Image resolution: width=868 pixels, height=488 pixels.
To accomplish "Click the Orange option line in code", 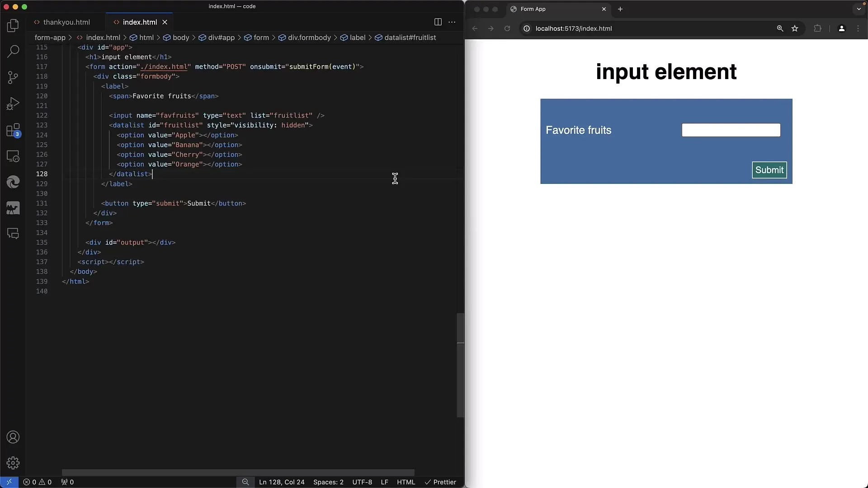I will (x=179, y=164).
